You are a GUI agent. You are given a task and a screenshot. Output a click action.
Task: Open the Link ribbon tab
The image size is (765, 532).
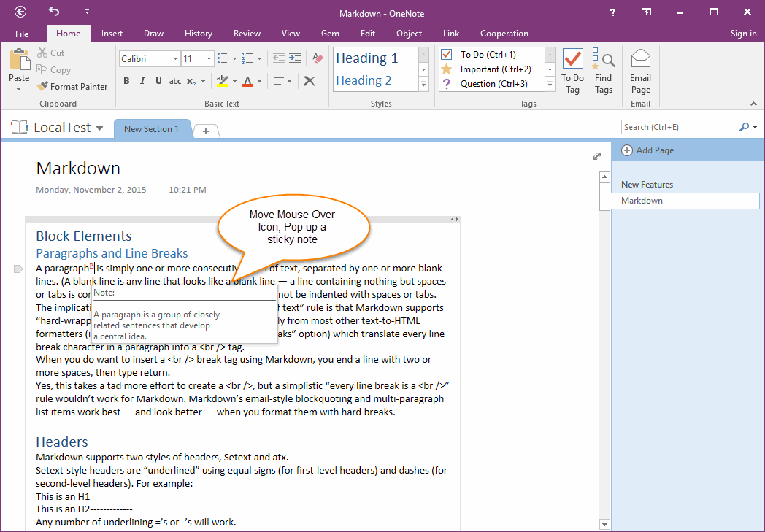click(451, 34)
